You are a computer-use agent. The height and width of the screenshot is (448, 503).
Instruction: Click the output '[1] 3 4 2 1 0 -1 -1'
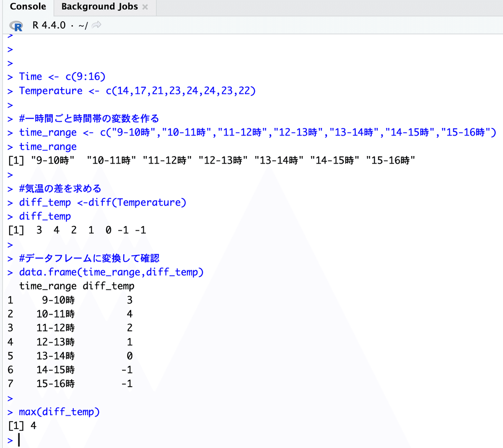77,230
